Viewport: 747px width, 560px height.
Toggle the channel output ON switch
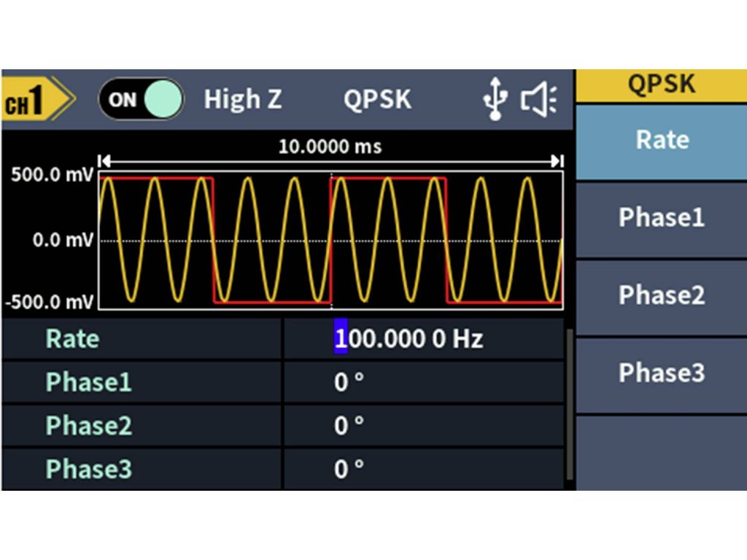pyautogui.click(x=142, y=99)
